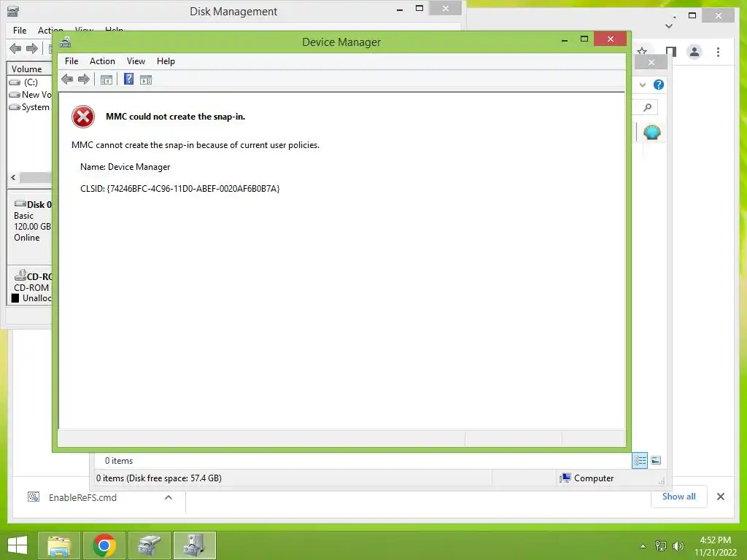Viewport: 747px width, 560px height.
Task: Click the volume speaker tray icon
Action: (x=678, y=546)
